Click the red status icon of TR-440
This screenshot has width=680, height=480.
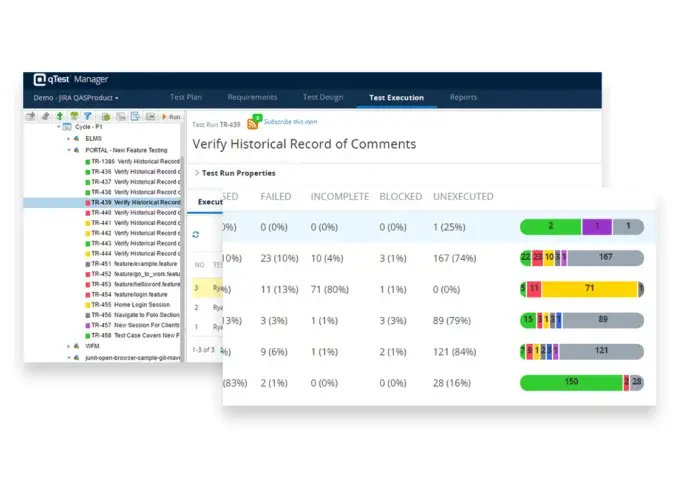click(x=89, y=213)
